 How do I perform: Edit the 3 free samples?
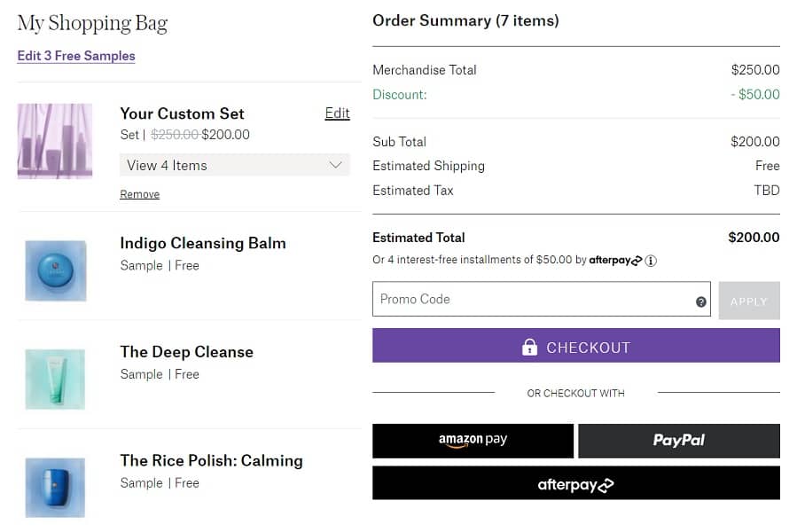(76, 56)
